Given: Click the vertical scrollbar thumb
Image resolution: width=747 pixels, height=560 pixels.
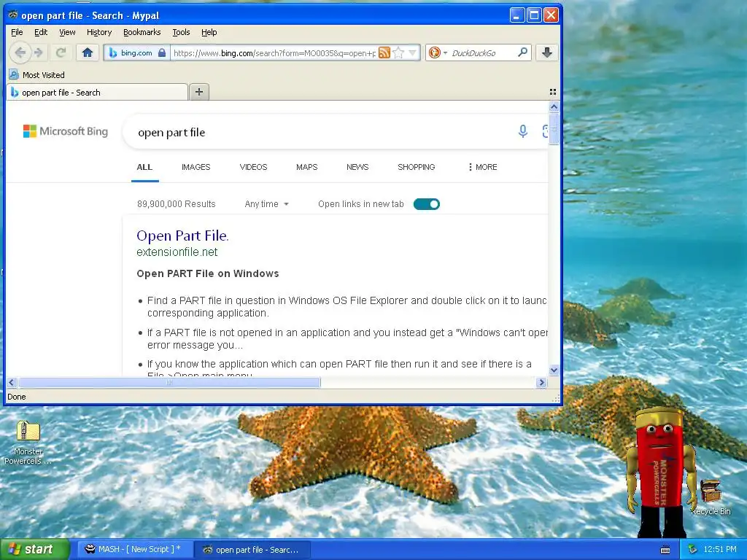Looking at the screenshot, I should tap(554, 128).
